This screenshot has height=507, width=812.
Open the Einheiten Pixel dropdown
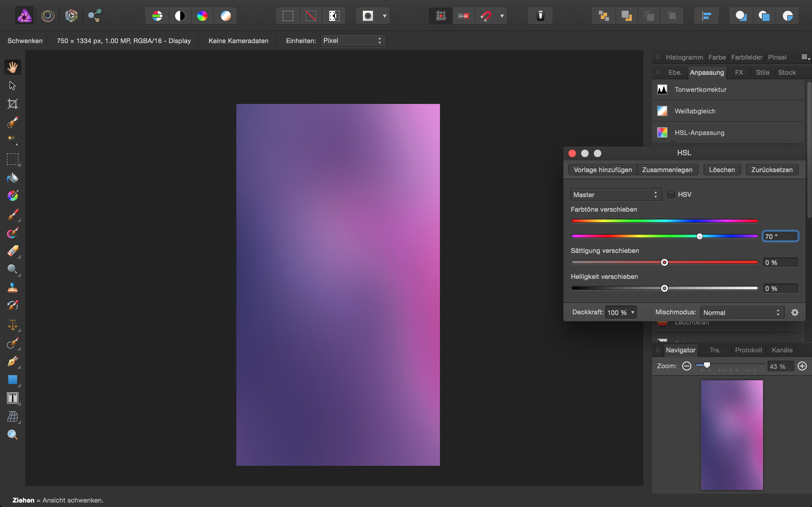tap(352, 41)
